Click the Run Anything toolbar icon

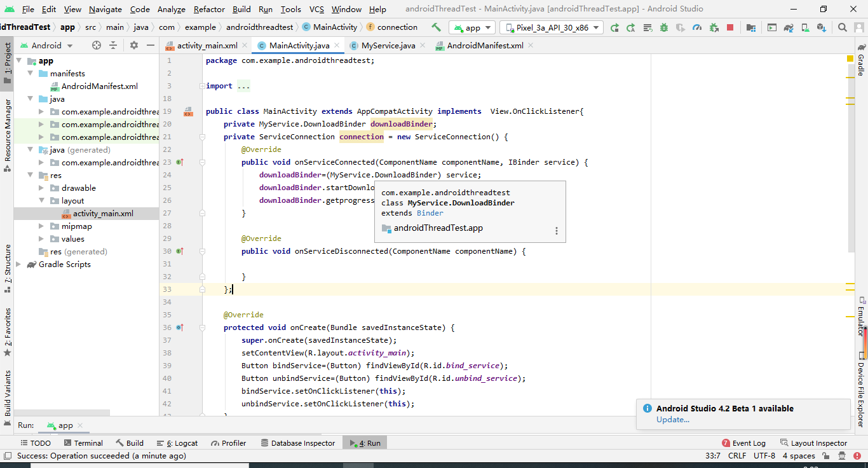click(x=772, y=27)
